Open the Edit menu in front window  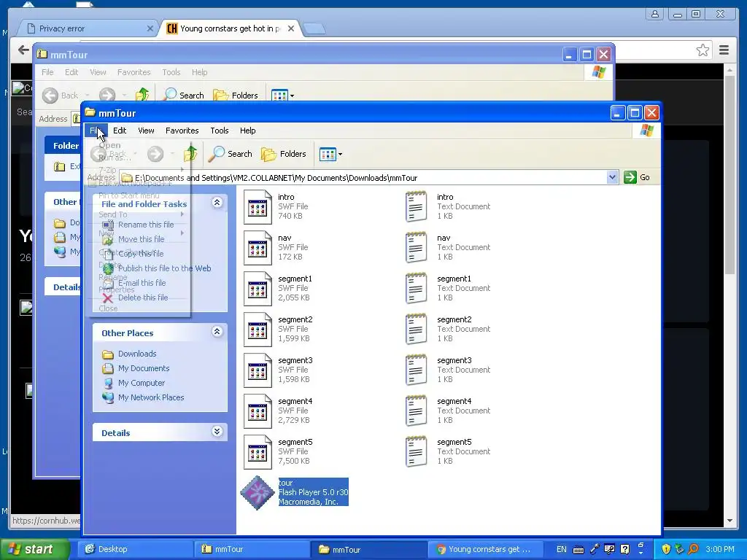120,131
